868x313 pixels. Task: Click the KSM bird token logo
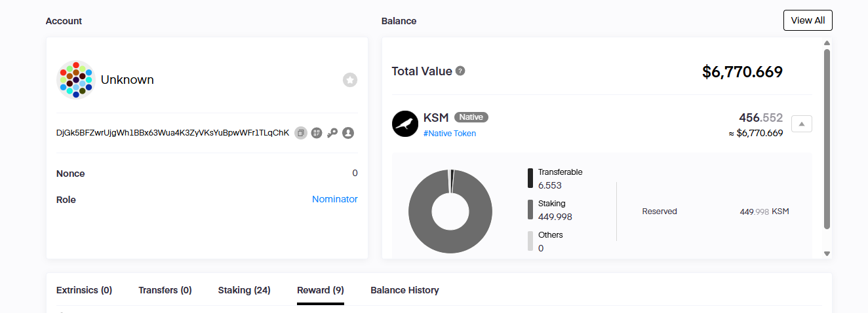point(405,124)
